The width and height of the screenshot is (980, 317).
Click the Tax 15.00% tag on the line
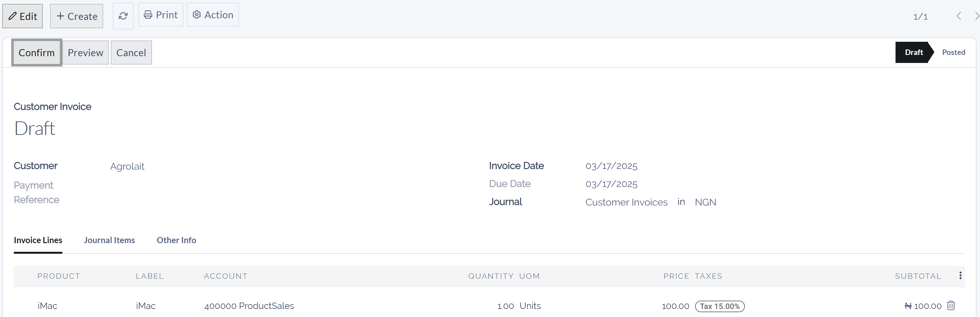click(x=720, y=306)
